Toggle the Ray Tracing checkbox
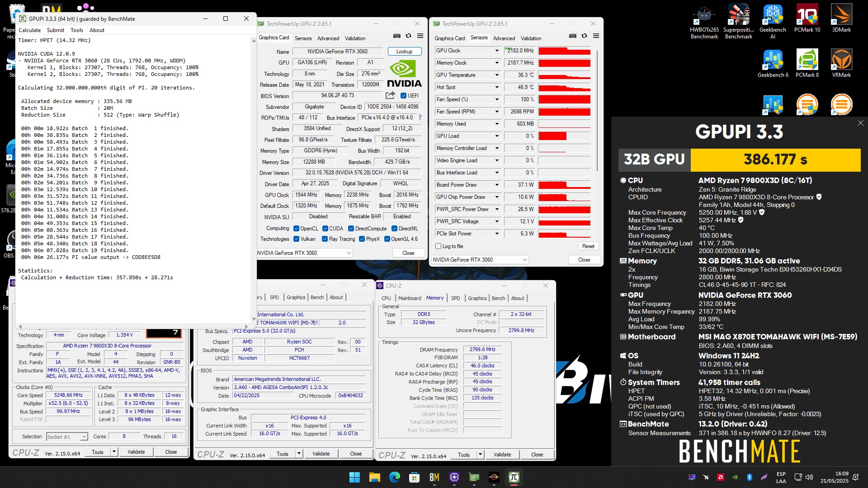 [325, 239]
